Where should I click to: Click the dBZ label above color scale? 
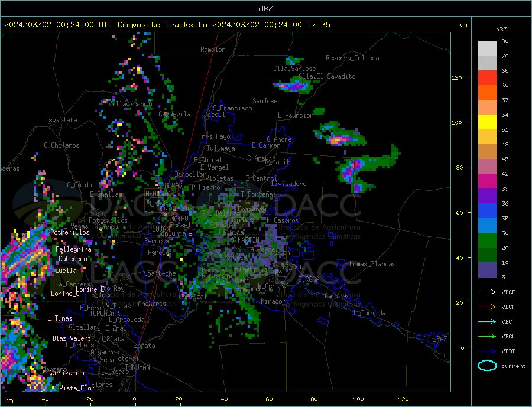pos(501,30)
